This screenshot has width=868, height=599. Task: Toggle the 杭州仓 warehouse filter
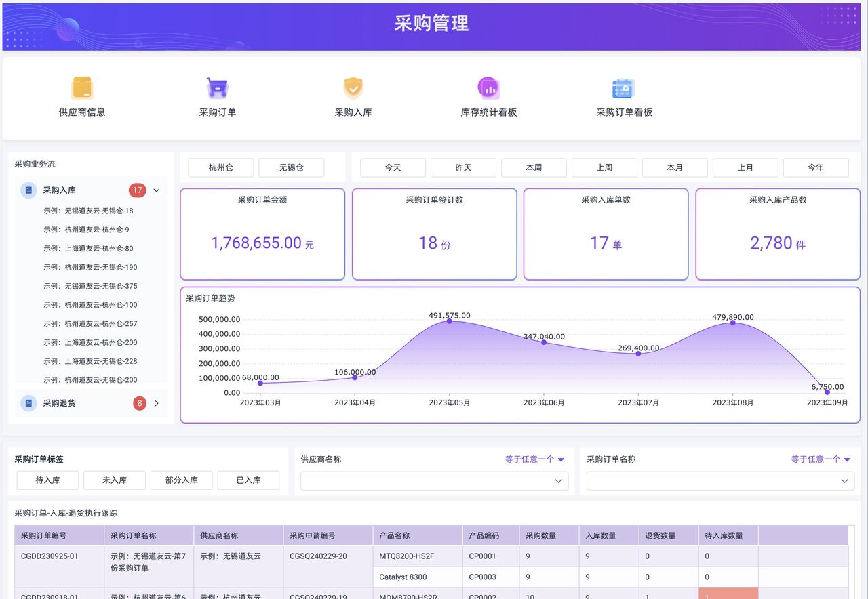220,167
